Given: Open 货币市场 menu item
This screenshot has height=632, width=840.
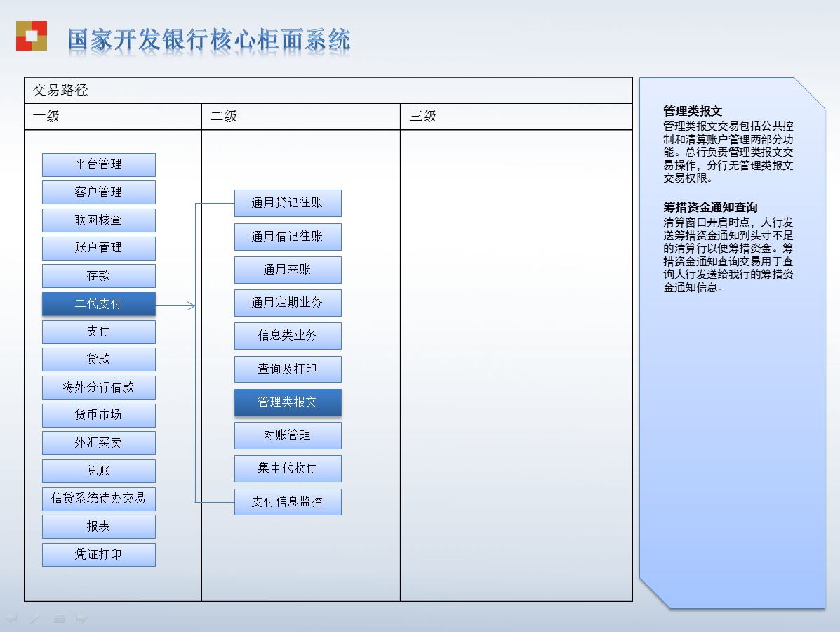Looking at the screenshot, I should [x=98, y=416].
